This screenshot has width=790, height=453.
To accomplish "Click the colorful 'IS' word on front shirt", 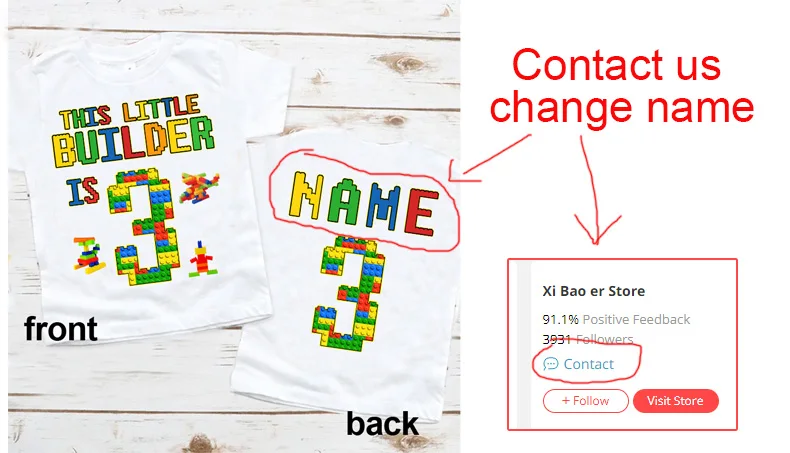I will pyautogui.click(x=83, y=190).
